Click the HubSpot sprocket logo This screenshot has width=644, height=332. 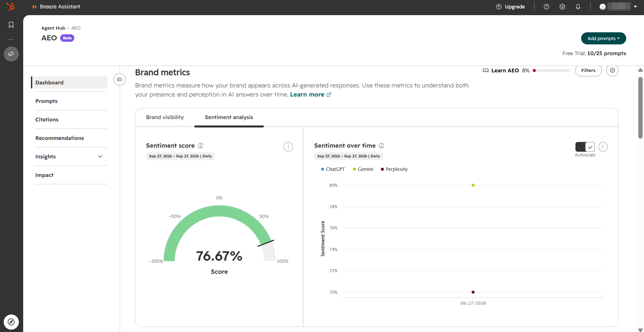point(11,6)
